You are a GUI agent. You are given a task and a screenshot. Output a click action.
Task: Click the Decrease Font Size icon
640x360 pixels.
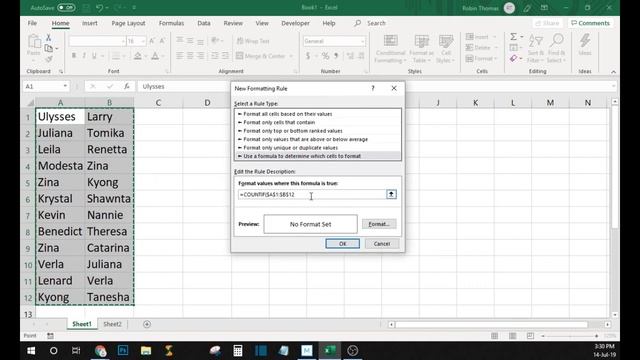162,41
